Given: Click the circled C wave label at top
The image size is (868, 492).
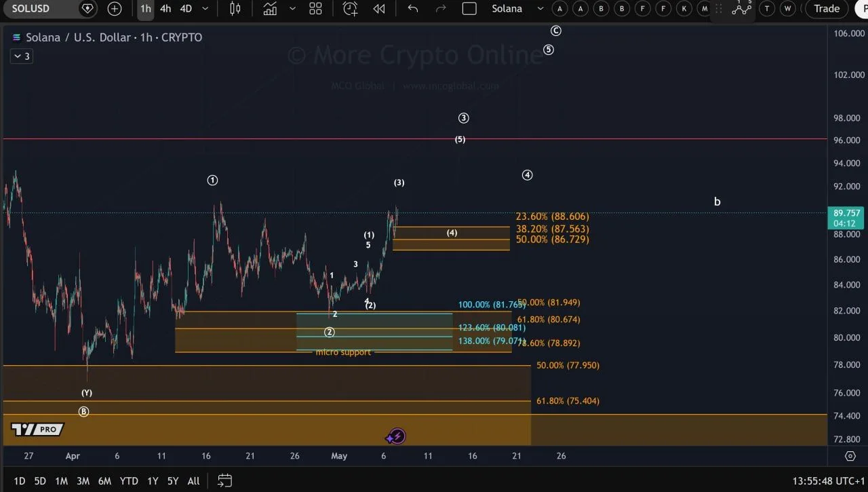Looking at the screenshot, I should pyautogui.click(x=556, y=31).
